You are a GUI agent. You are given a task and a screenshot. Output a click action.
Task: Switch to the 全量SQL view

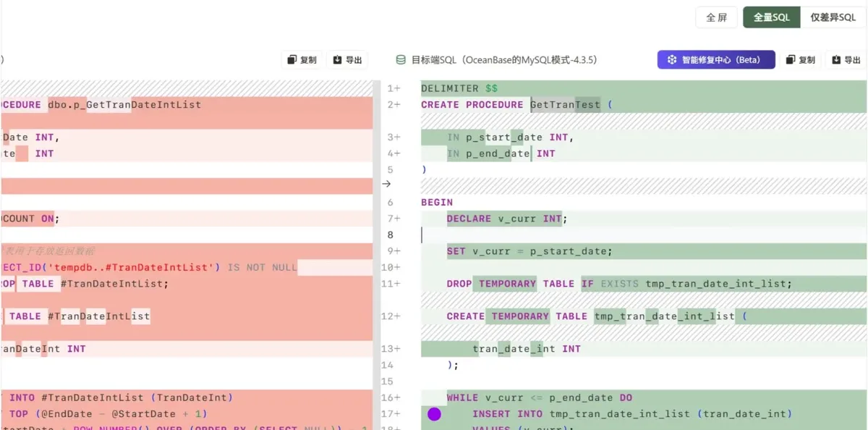[x=772, y=17]
